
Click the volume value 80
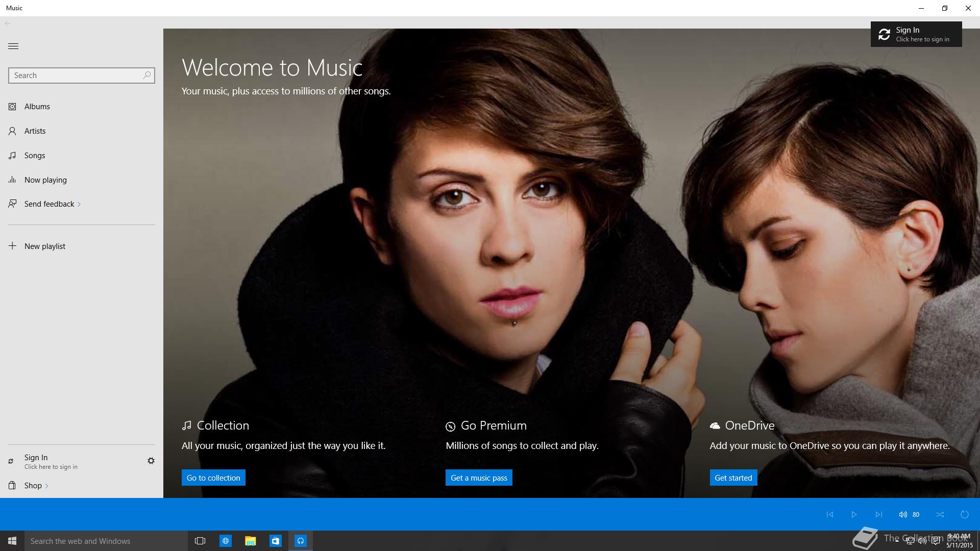(916, 515)
